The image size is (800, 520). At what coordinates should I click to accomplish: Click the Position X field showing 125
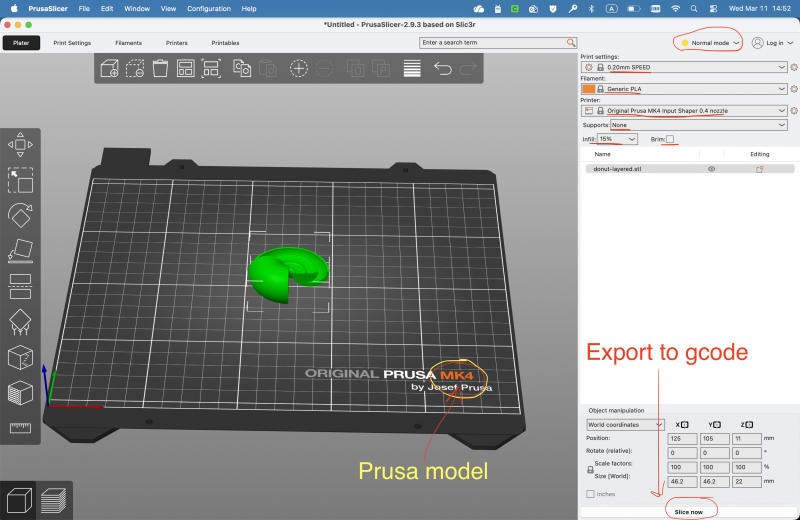(682, 438)
